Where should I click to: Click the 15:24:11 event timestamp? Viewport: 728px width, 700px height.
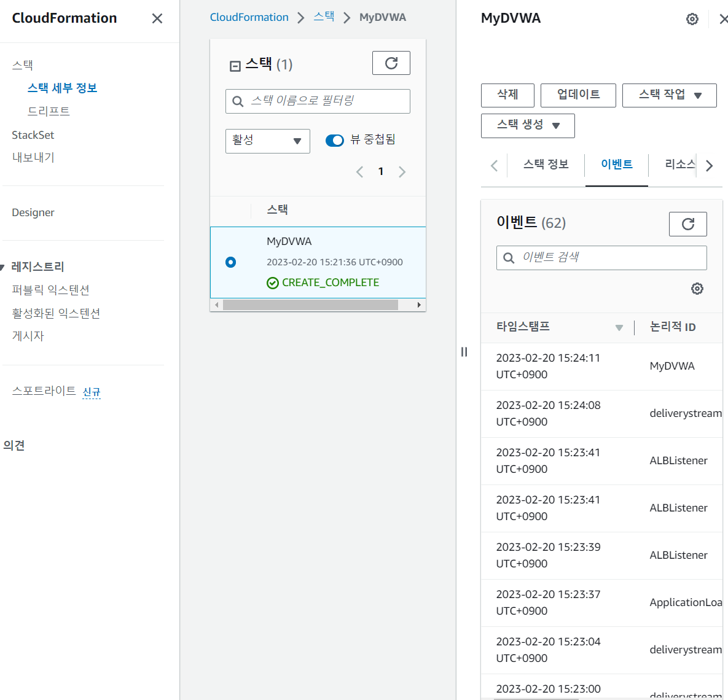coord(548,366)
